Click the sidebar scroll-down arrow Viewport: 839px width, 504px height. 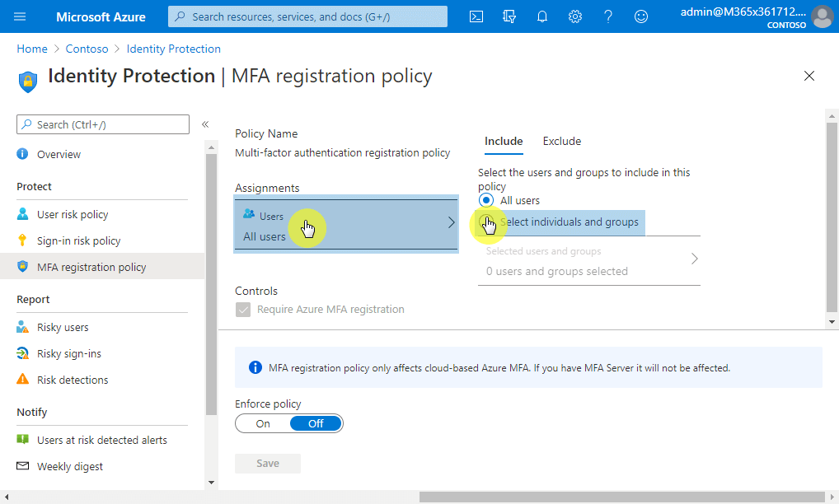point(211,483)
